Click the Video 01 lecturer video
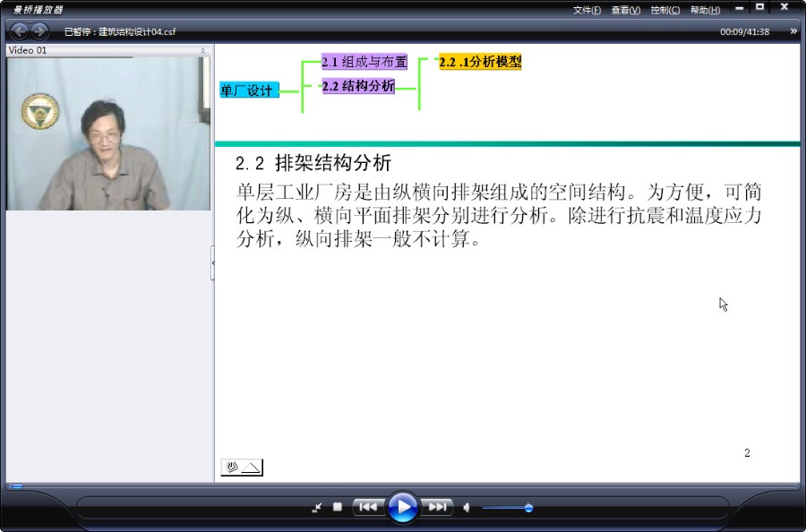The height and width of the screenshot is (532, 806). (x=108, y=133)
